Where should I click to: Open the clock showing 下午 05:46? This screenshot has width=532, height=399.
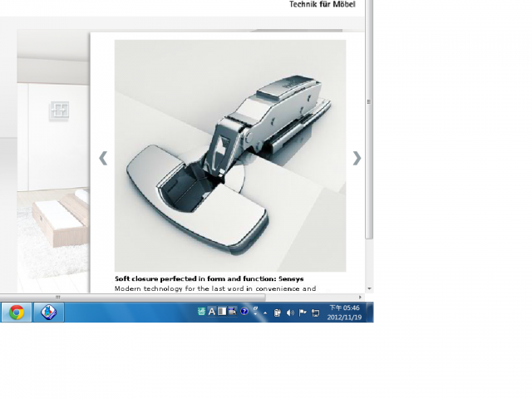[344, 313]
